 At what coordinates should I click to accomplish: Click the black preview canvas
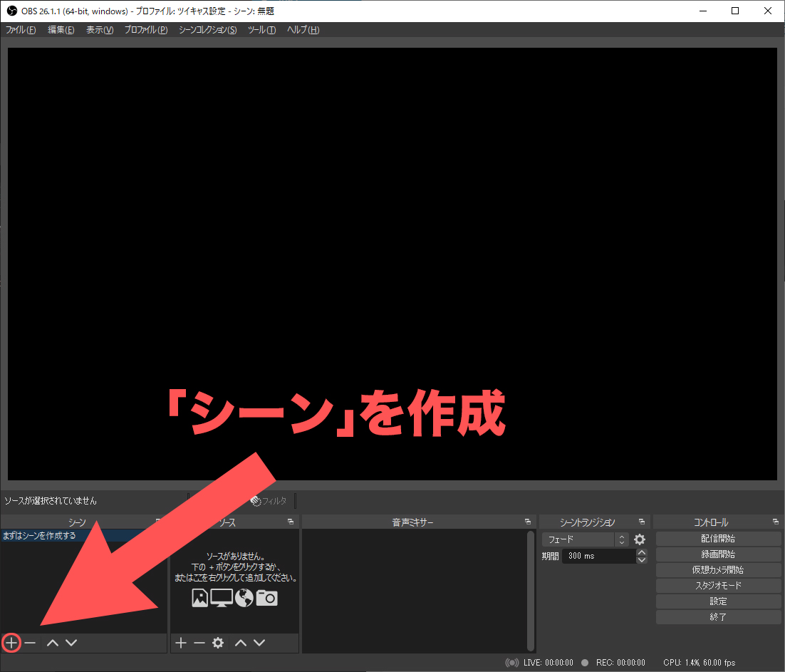(392, 264)
